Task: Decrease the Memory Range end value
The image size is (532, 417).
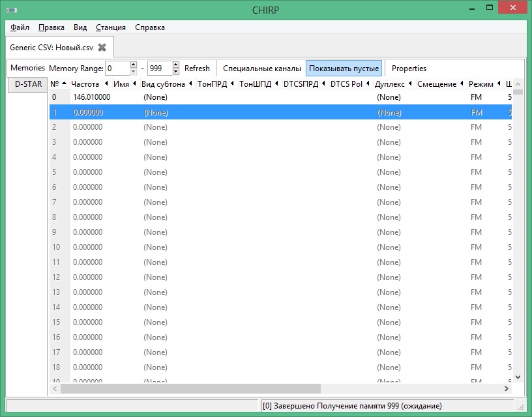Action: [x=176, y=72]
